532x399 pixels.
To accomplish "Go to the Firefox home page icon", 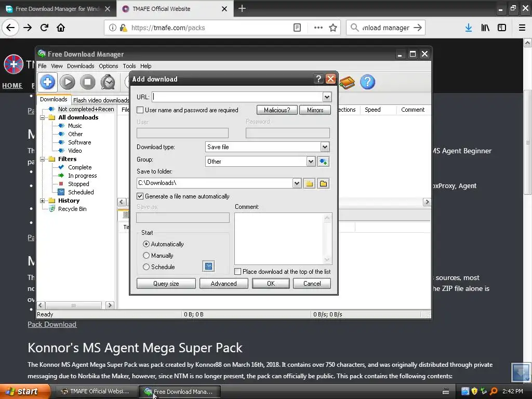I will point(61,28).
